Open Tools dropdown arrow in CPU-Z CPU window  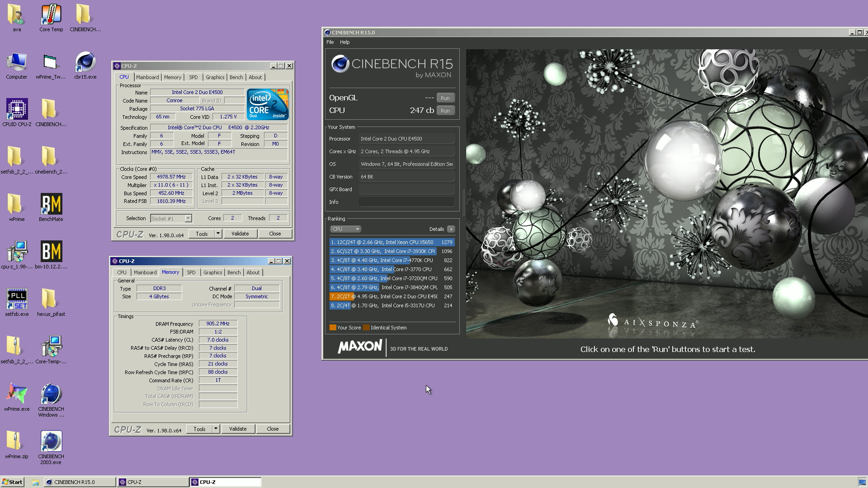point(218,234)
